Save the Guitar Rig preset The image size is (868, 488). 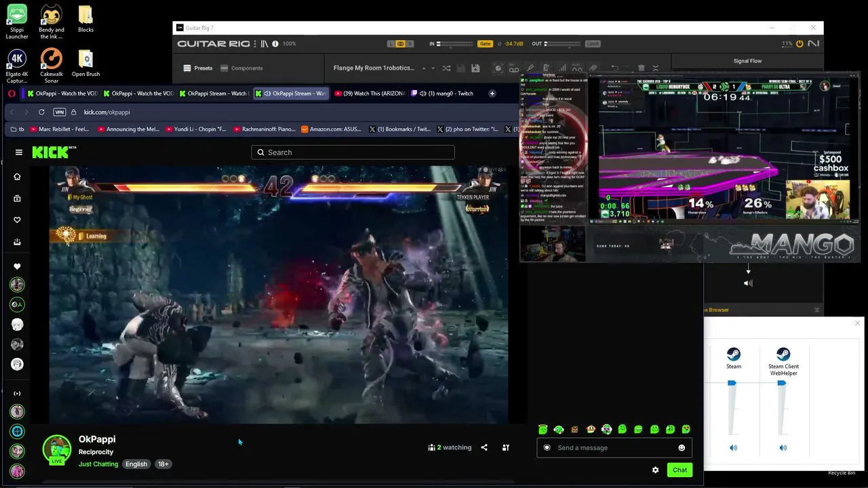pyautogui.click(x=475, y=68)
